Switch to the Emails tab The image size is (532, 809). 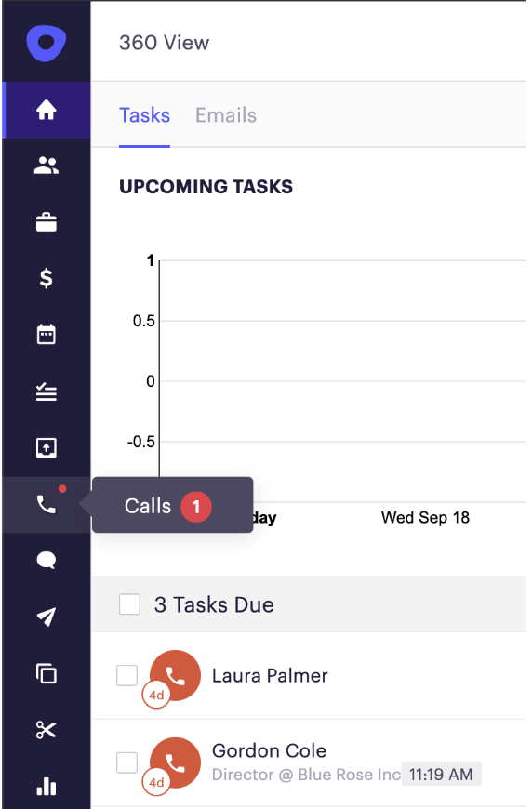(x=225, y=115)
